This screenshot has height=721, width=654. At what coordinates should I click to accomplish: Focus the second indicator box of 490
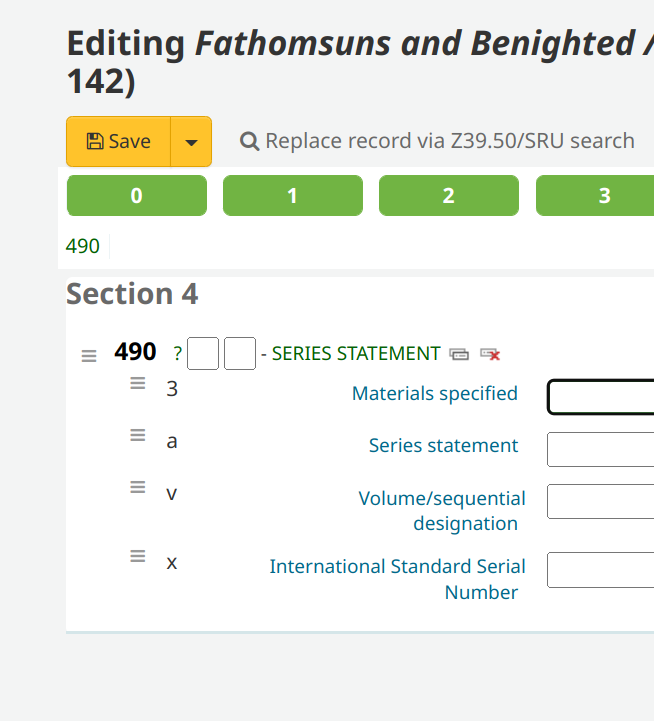(240, 354)
